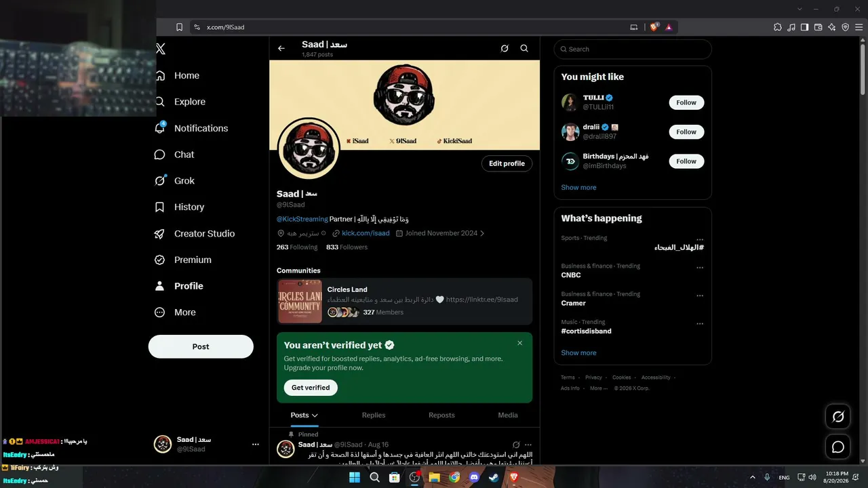Switch to the Reposts tab

(441, 415)
